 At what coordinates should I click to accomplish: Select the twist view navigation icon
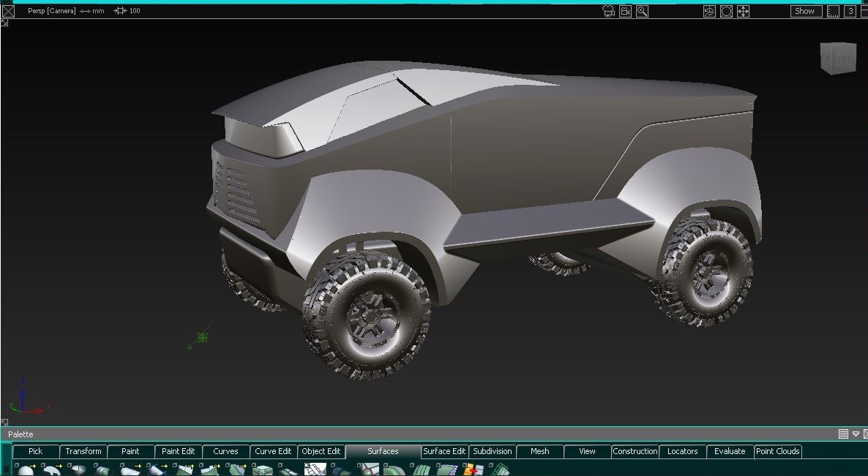pyautogui.click(x=708, y=11)
